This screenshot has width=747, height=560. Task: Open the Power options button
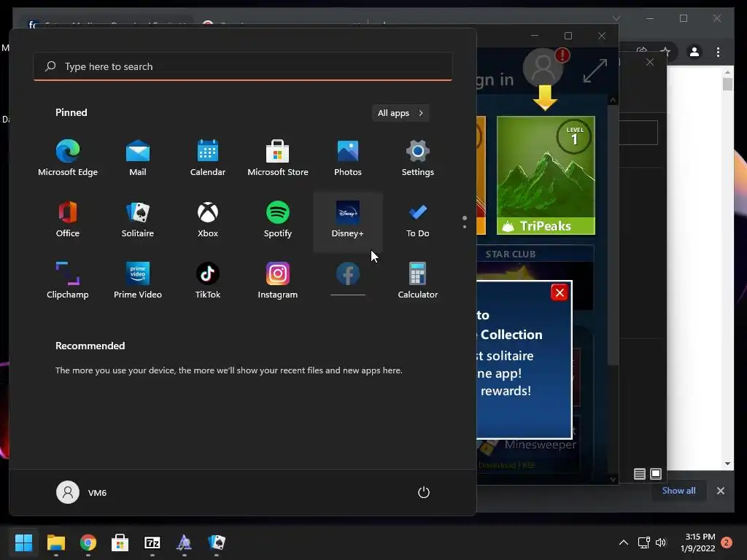(424, 492)
